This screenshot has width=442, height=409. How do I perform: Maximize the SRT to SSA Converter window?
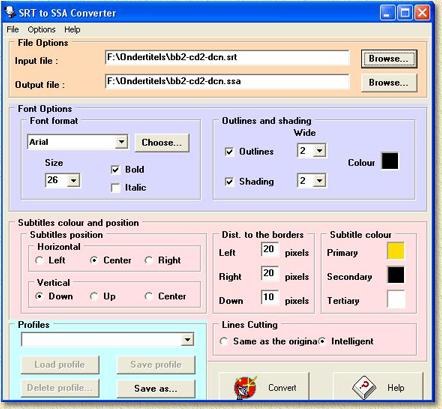point(405,13)
